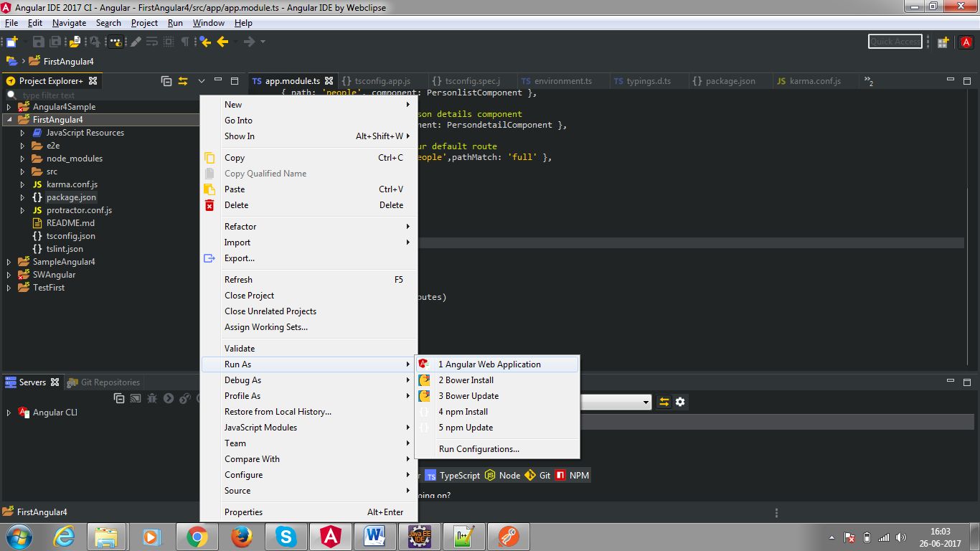
Task: Click the NPM badge link
Action: (x=573, y=476)
